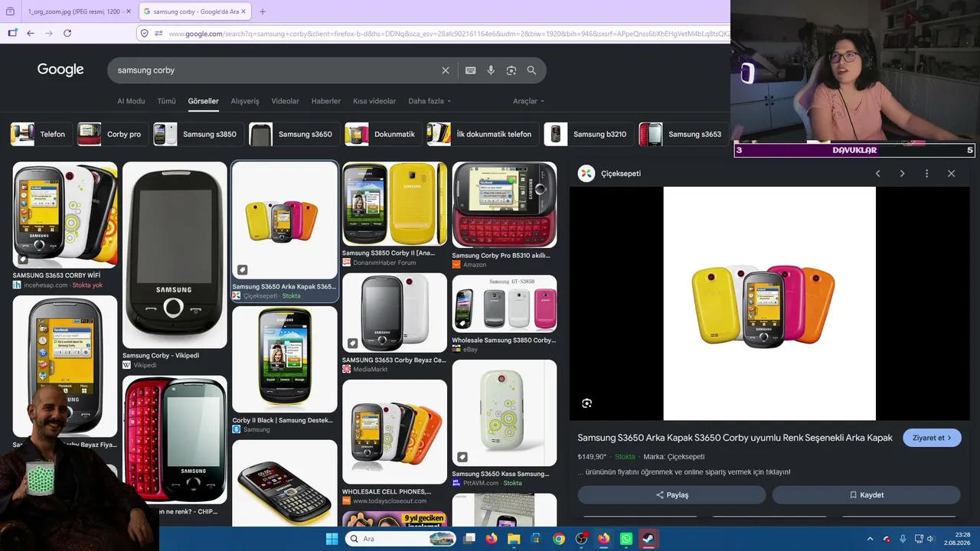Search inside the preview image with Lens

click(x=586, y=403)
